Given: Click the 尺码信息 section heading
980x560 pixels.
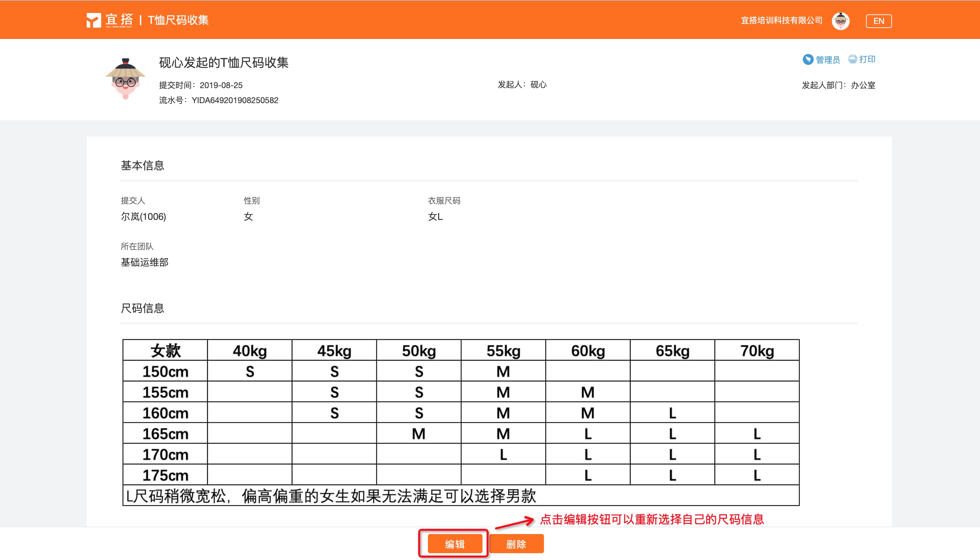Looking at the screenshot, I should pyautogui.click(x=142, y=308).
